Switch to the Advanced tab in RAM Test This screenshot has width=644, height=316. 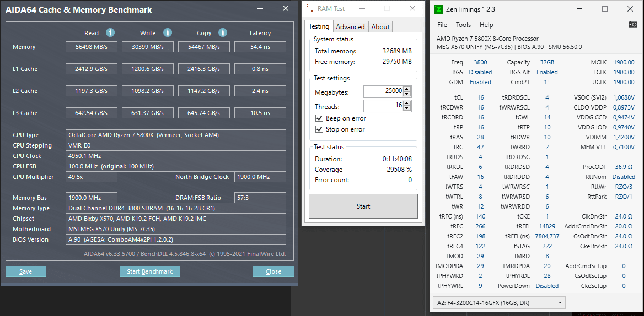[x=350, y=27]
